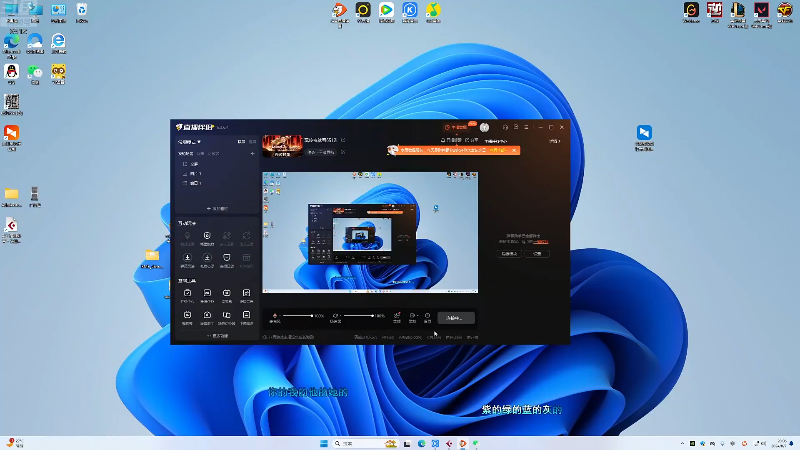The image size is (800, 450).
Task: Click the Windows Start button on the taskbar
Action: (323, 443)
